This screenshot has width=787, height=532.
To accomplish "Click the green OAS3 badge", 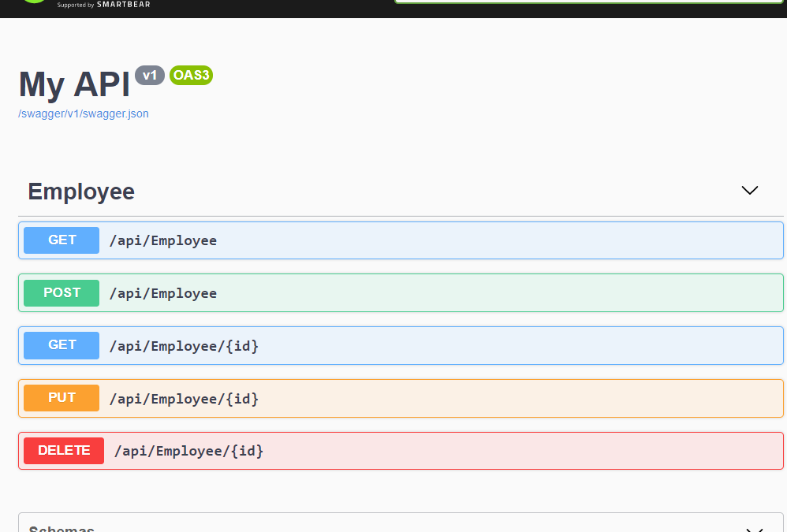I will click(x=191, y=75).
